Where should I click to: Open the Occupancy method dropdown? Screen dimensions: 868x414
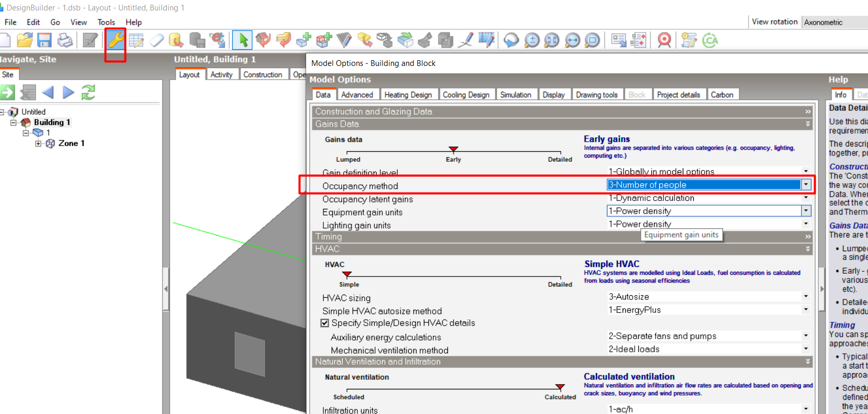click(806, 185)
